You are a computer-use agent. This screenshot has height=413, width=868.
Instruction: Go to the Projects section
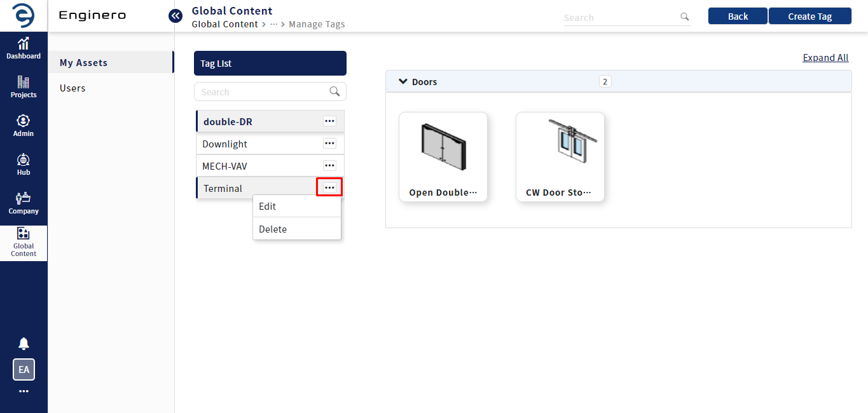24,87
